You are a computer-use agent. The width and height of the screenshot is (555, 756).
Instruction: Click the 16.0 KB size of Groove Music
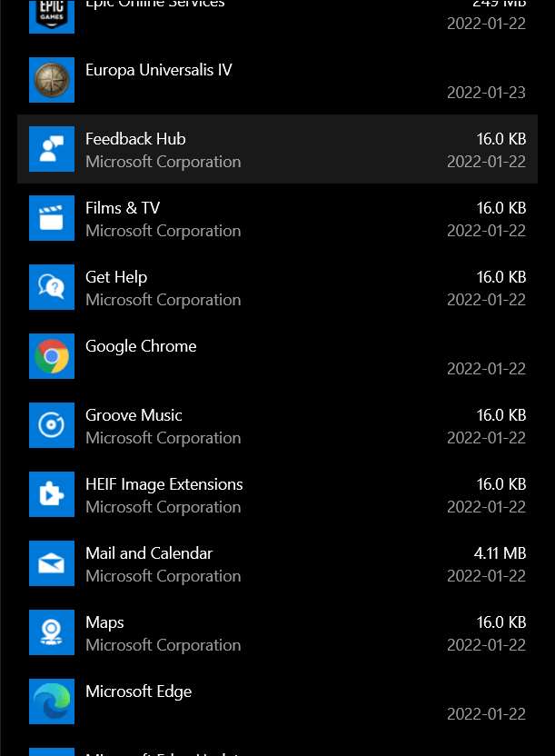tap(501, 415)
